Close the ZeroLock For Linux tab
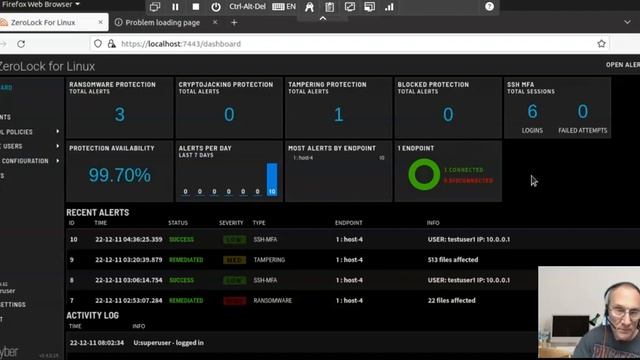 [100, 22]
